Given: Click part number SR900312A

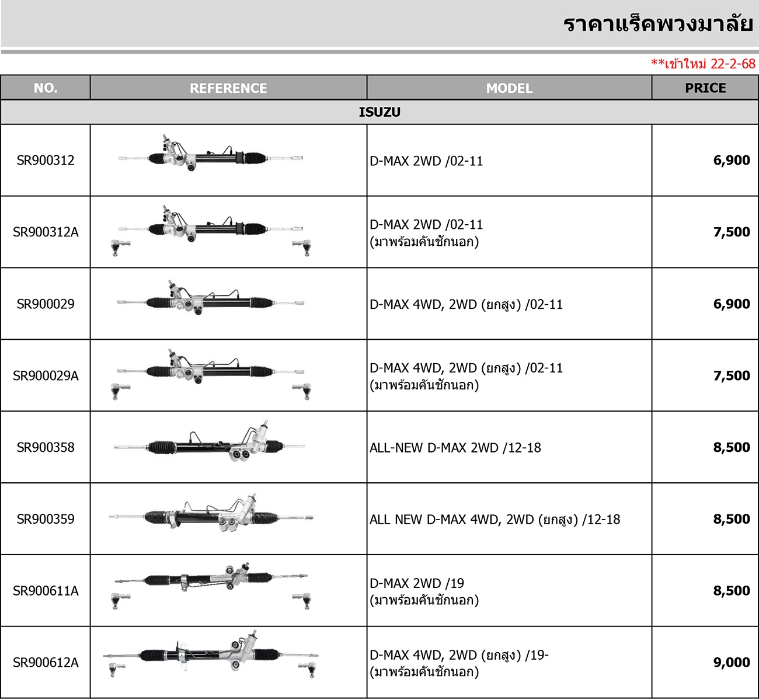Looking at the screenshot, I should pos(46,232).
